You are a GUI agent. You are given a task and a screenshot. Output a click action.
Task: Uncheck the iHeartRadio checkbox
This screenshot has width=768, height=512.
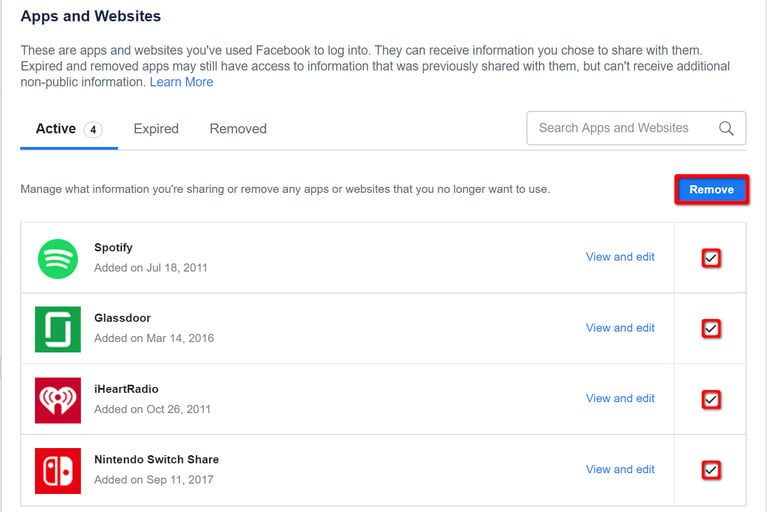[x=711, y=400]
